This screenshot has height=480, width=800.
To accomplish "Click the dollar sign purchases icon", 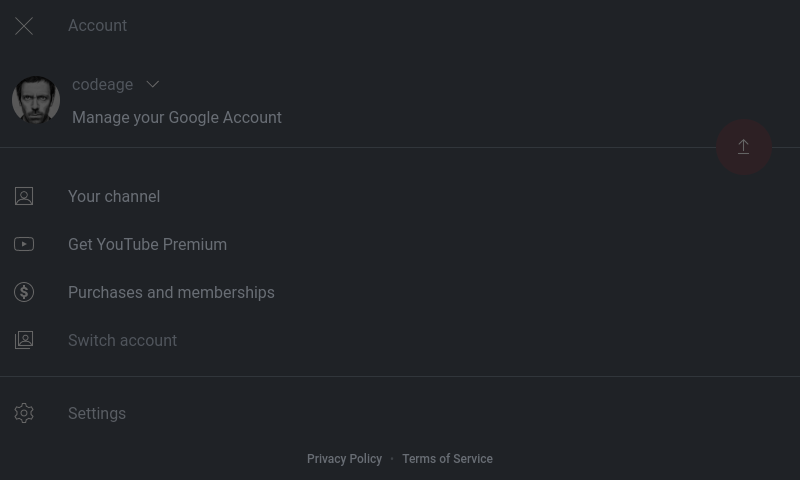I will click(x=24, y=293).
